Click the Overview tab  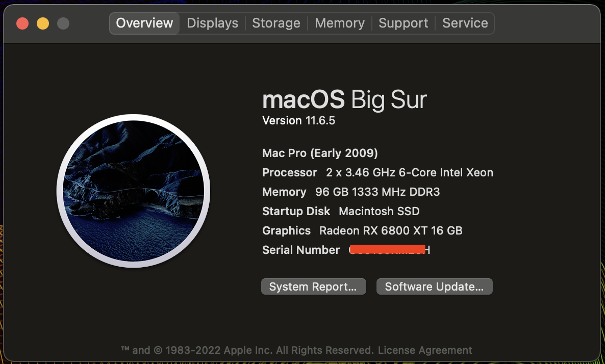coord(144,23)
